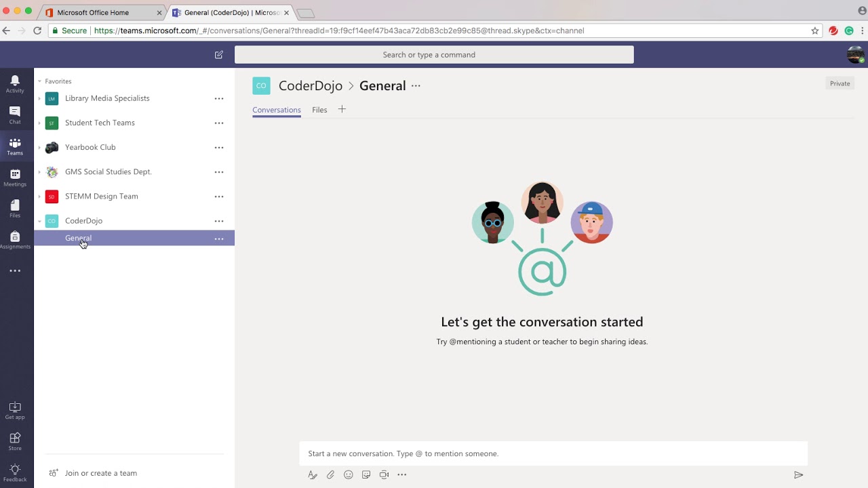Viewport: 868px width, 488px height.
Task: Go back in browser
Action: (6, 30)
